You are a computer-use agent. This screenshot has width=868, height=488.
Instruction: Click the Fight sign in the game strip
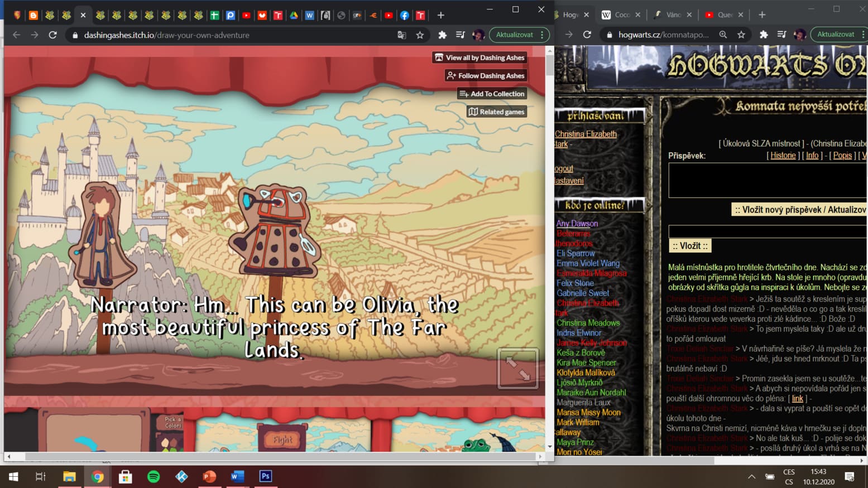tap(282, 438)
